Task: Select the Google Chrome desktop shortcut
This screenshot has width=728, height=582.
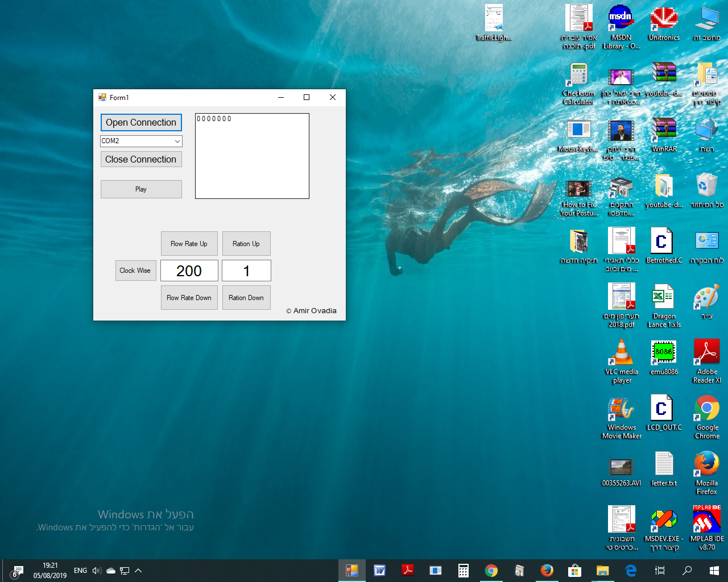Action: tap(707, 417)
